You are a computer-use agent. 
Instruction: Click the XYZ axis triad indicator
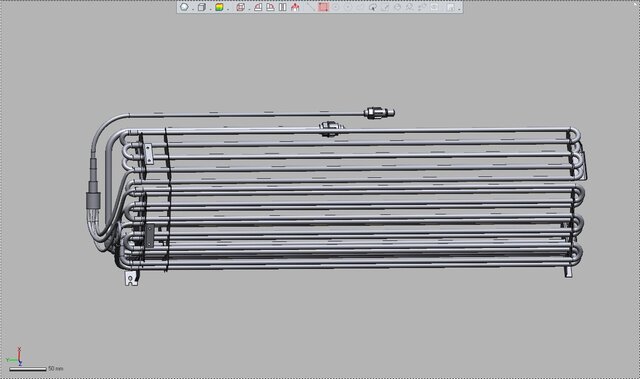coord(15,357)
